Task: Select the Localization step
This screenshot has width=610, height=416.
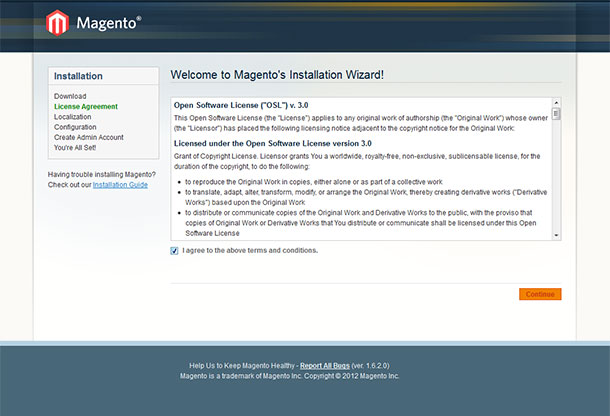Action: pyautogui.click(x=73, y=117)
